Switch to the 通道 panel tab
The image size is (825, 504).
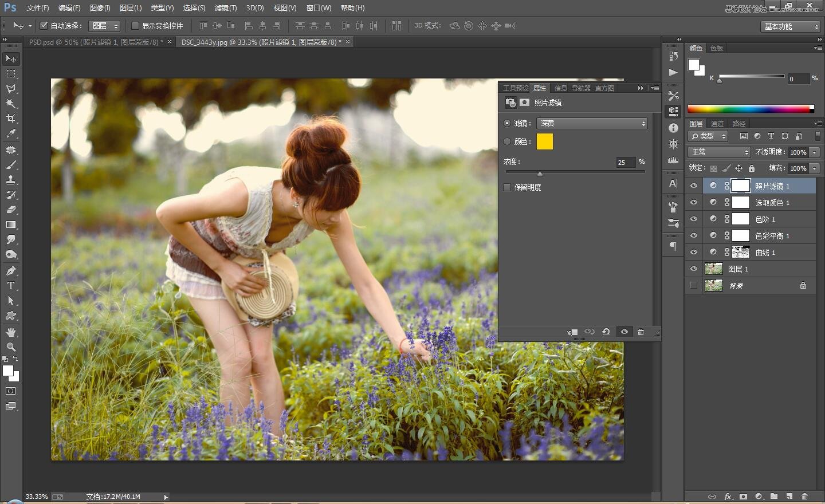point(717,123)
